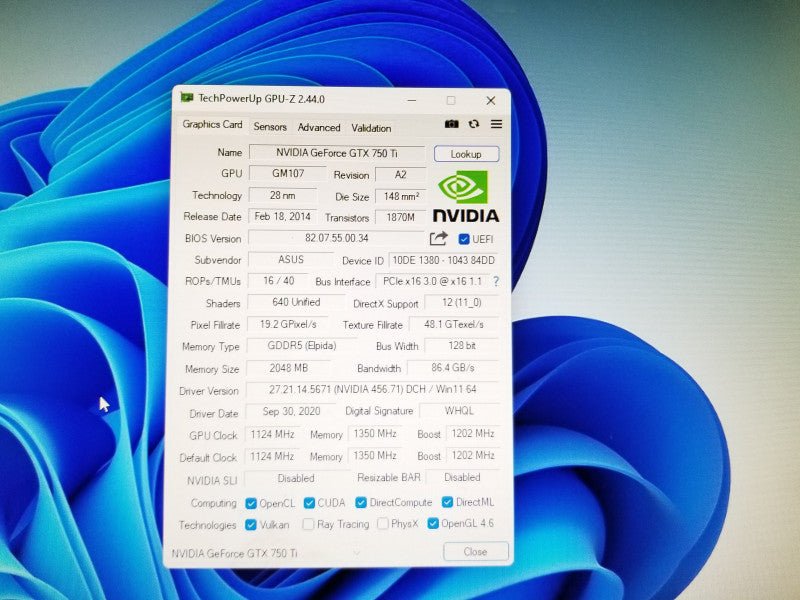Screen dimensions: 800x600
Task: Click the Transistors value 1870M
Action: [x=401, y=217]
